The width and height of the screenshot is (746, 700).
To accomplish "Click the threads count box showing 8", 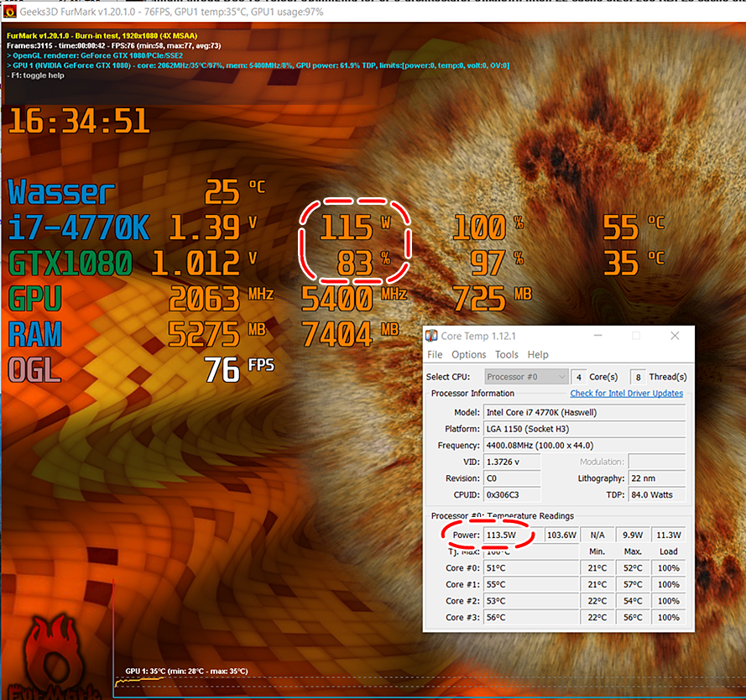I will pos(638,377).
